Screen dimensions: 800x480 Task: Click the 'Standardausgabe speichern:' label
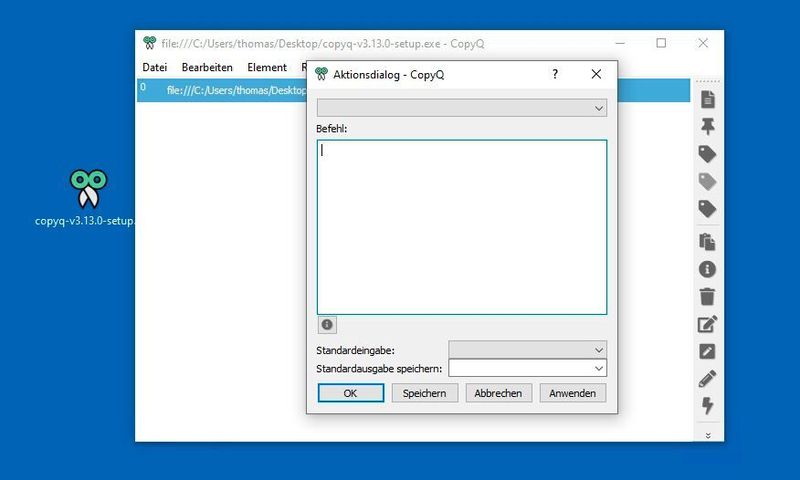tap(379, 368)
